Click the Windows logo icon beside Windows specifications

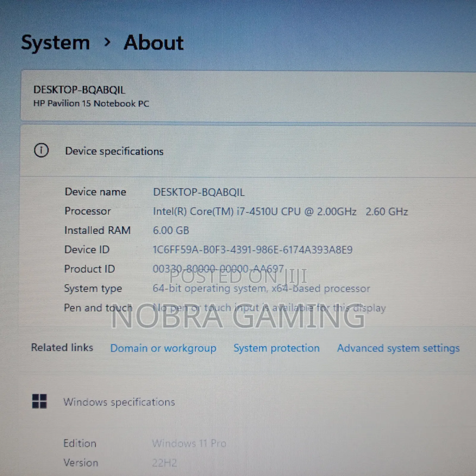(39, 401)
